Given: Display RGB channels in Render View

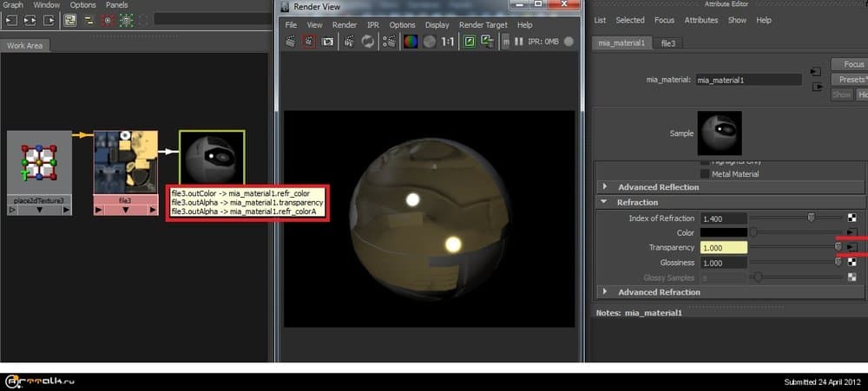Looking at the screenshot, I should pos(409,41).
